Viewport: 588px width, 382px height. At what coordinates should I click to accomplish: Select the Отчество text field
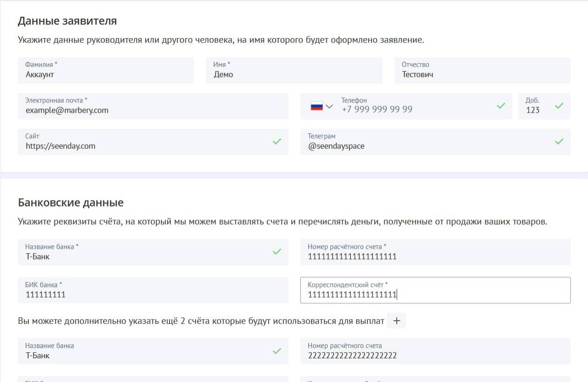482,74
